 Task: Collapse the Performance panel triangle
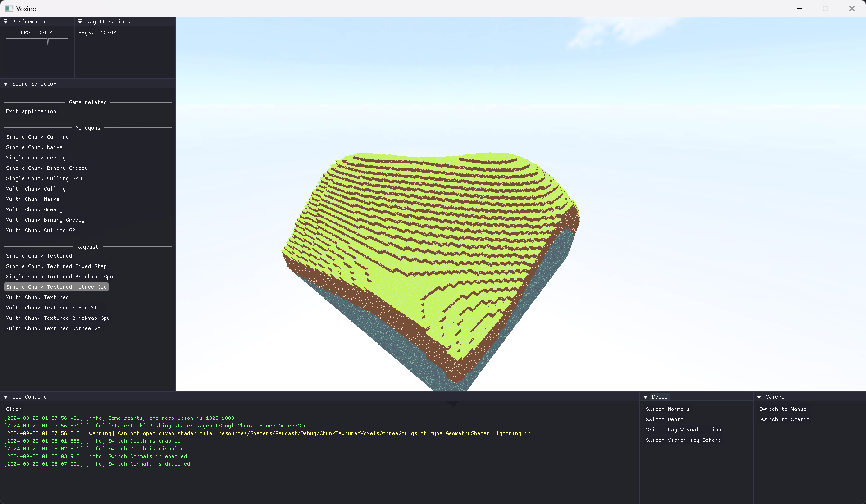point(6,22)
